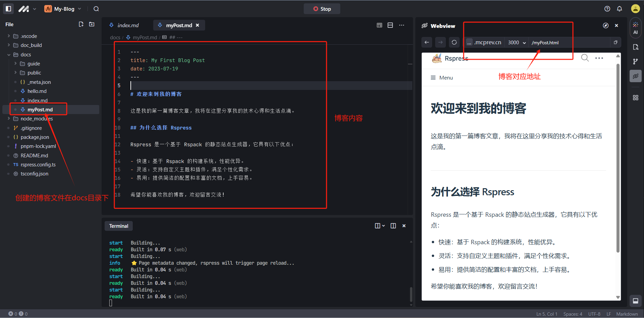Expand the node_modules folder
Image resolution: width=644 pixels, height=318 pixels.
point(9,118)
